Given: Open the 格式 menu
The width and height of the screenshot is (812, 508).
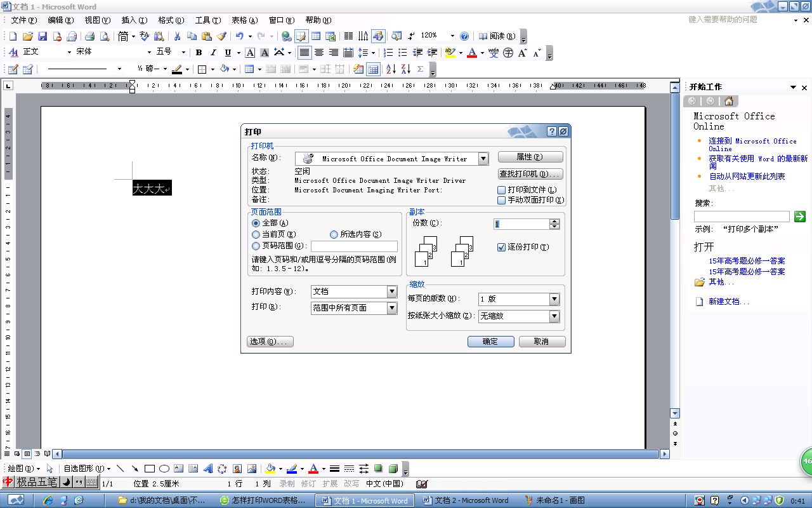Looking at the screenshot, I should 171,20.
